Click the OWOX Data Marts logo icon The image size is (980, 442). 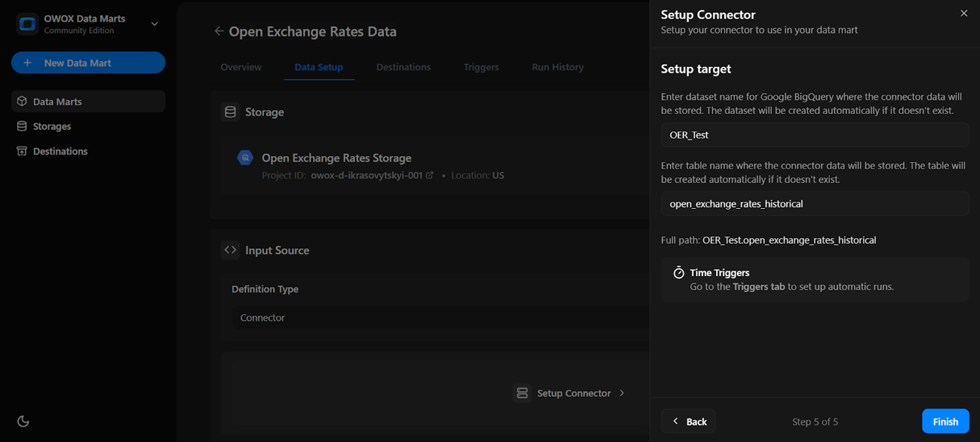[27, 24]
